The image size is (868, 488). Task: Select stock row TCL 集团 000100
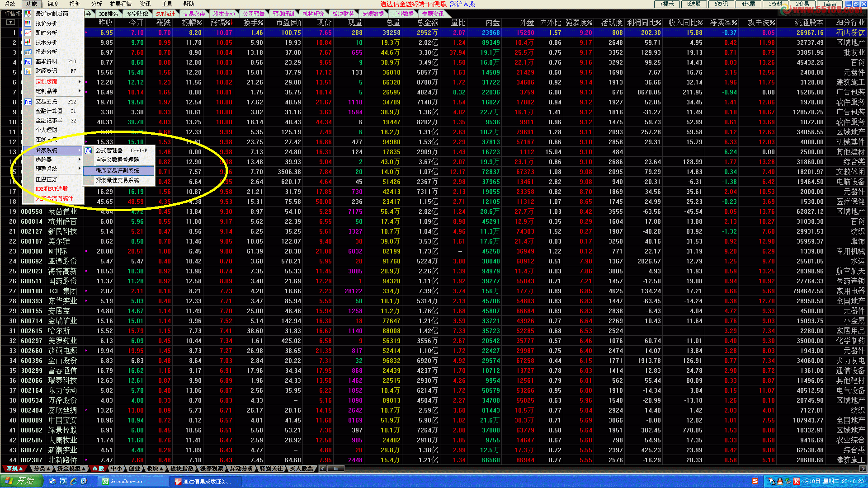point(434,291)
